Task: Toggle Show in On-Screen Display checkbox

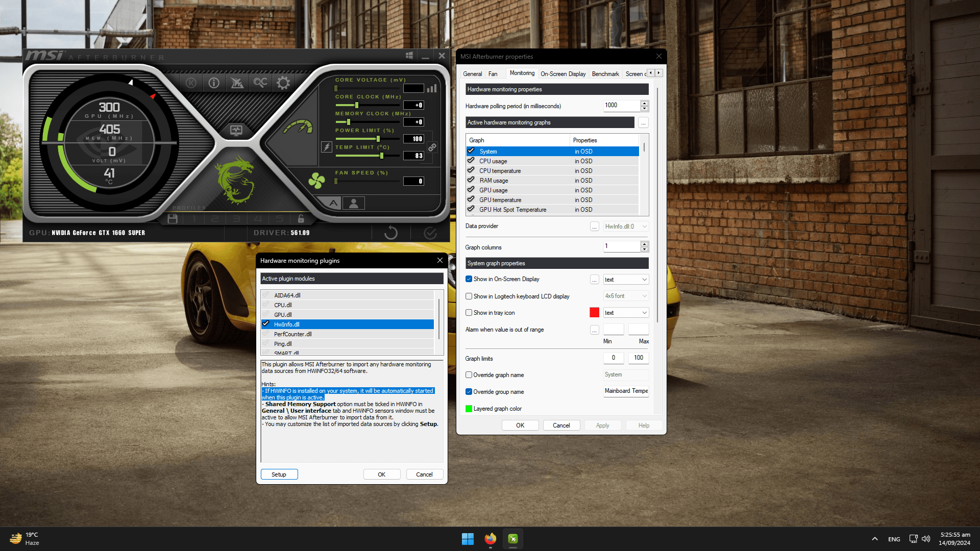Action: (x=469, y=279)
